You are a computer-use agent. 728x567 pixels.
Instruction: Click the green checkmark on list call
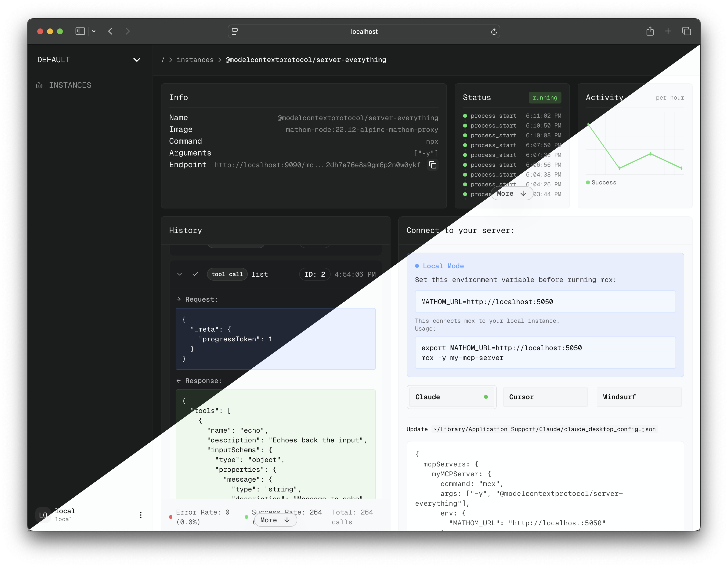(x=195, y=274)
